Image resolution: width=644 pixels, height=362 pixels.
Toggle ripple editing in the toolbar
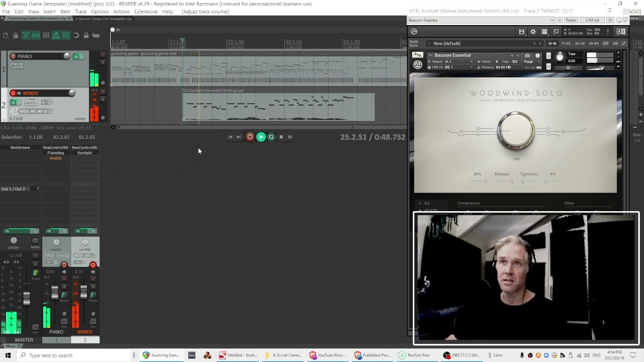46,35
